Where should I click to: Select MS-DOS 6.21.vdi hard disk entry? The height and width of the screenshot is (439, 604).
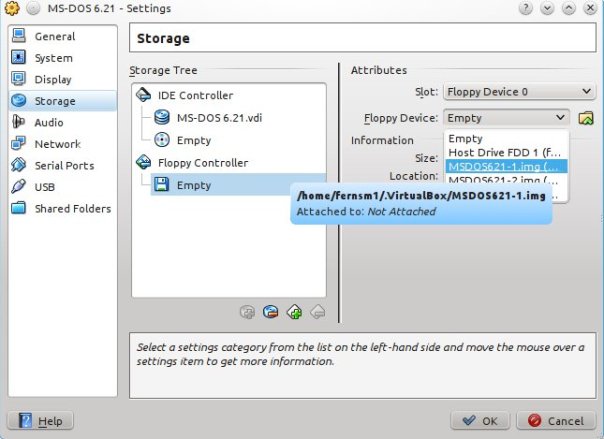click(219, 118)
